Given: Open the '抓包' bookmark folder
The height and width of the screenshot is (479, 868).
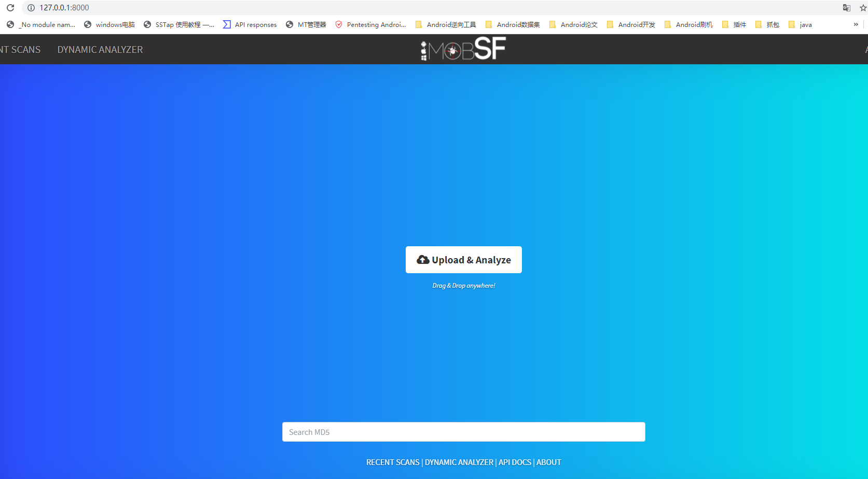Looking at the screenshot, I should click(767, 24).
